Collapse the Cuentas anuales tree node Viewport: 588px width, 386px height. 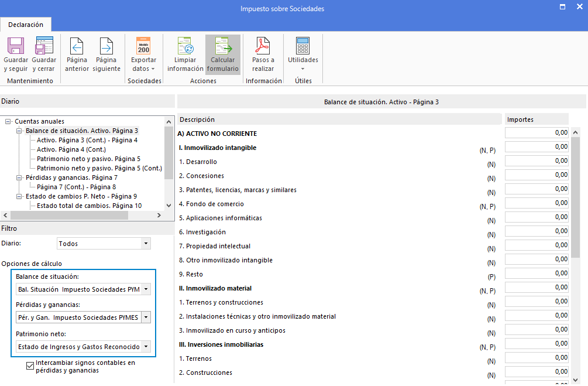click(8, 121)
